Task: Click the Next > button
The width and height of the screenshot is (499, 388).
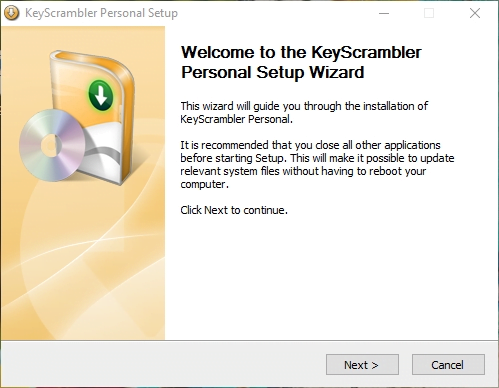Action: tap(362, 364)
